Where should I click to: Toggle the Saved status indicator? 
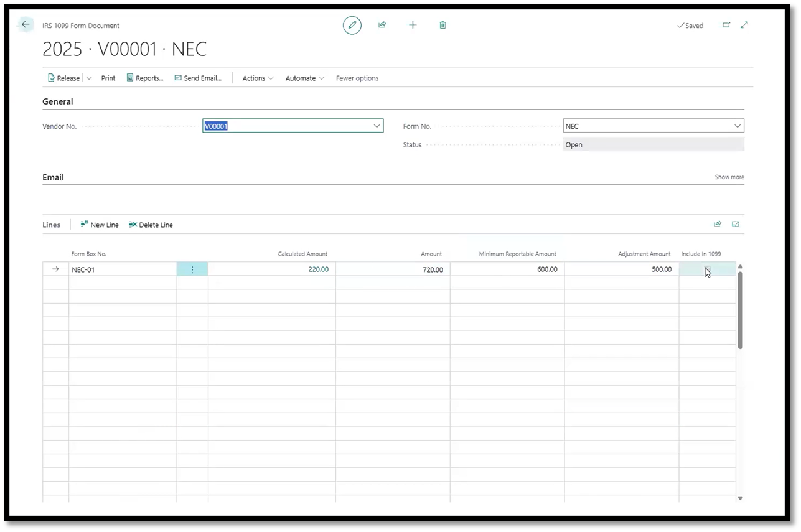click(x=690, y=26)
